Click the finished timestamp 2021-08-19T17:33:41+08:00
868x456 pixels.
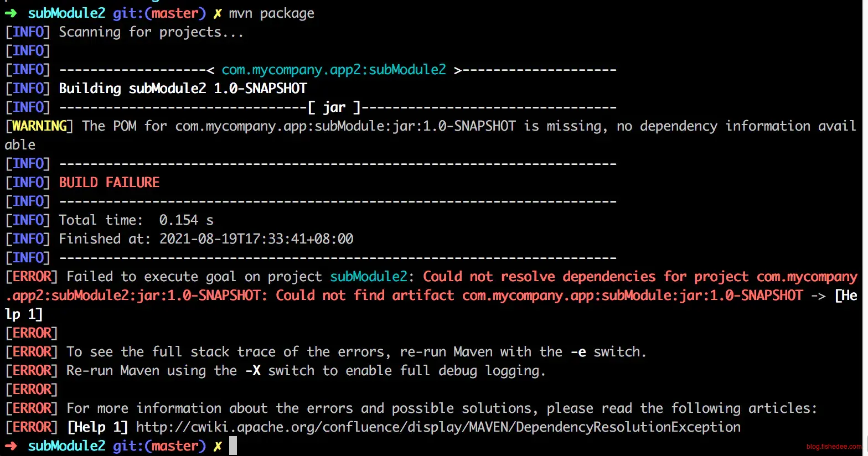[x=256, y=239]
